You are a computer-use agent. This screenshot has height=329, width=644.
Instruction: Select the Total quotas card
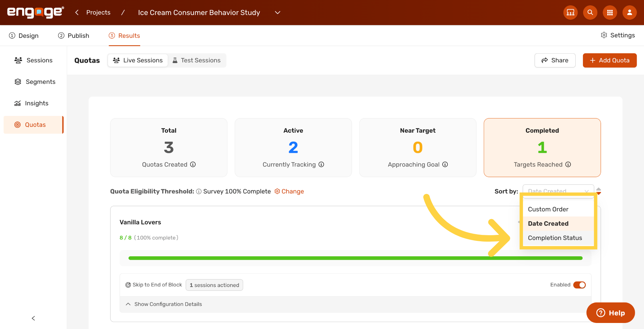[x=169, y=147]
